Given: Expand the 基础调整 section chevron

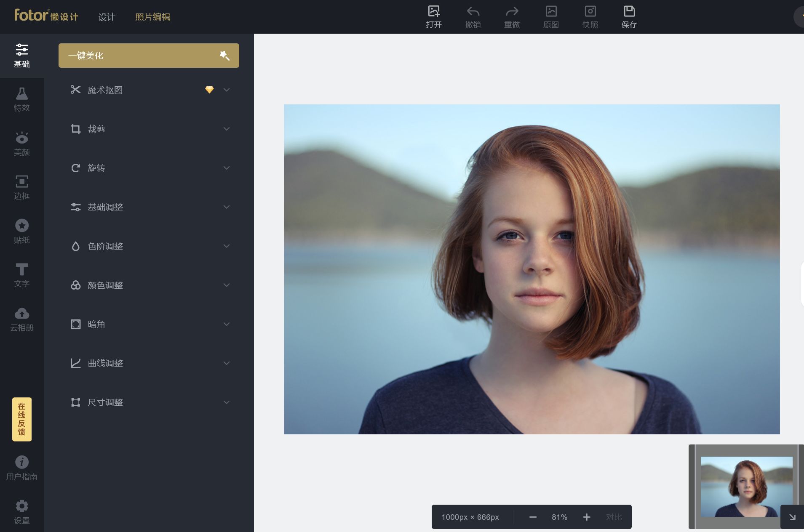Looking at the screenshot, I should coord(227,207).
